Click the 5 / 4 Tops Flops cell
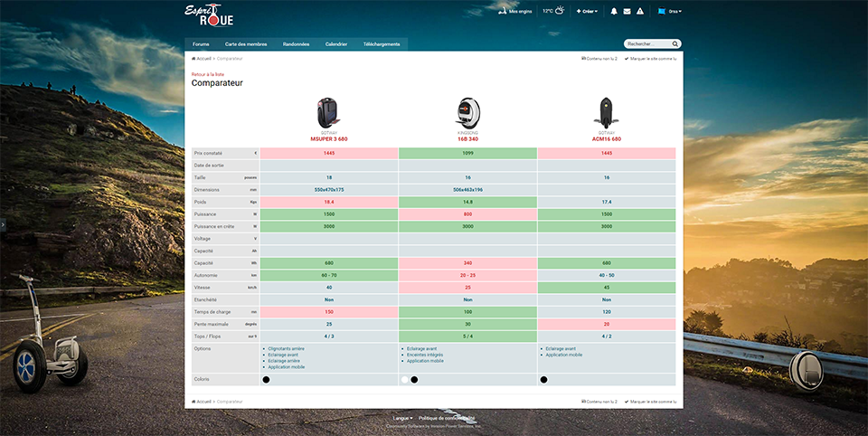 (x=467, y=336)
